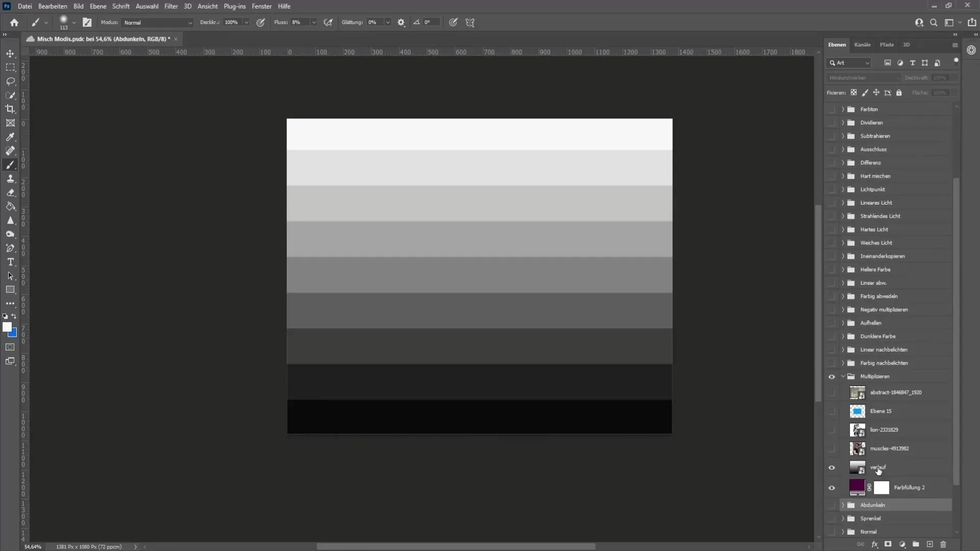Screen dimensions: 980x551
Task: Expand the Differenz group
Action: pyautogui.click(x=843, y=163)
